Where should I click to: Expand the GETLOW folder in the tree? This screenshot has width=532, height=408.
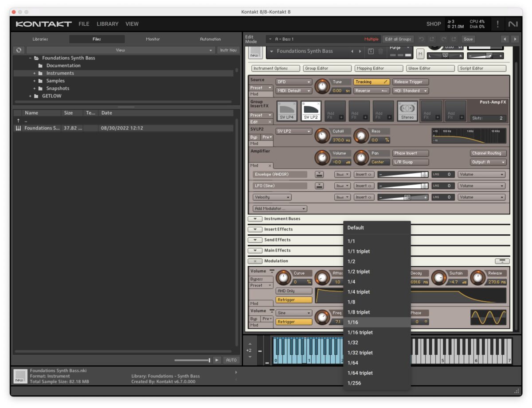point(31,96)
